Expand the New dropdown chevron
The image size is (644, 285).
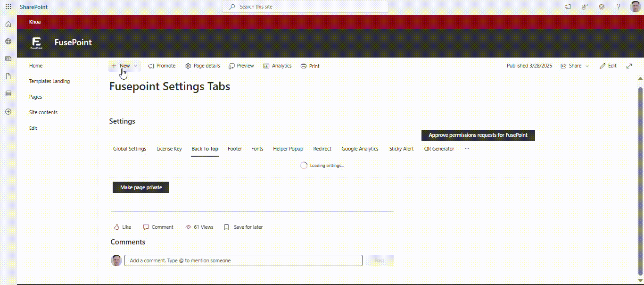pyautogui.click(x=136, y=66)
